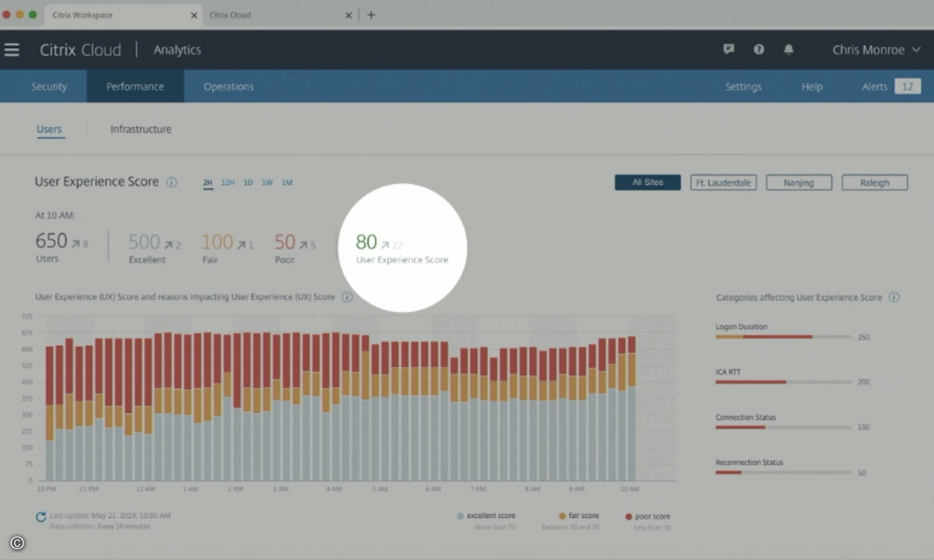Click the first chart bar at 10 PM
This screenshot has width=934, height=560.
(50, 414)
